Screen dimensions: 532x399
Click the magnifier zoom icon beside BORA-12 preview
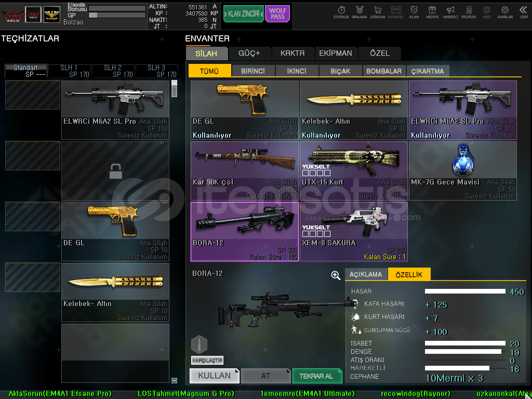336,275
